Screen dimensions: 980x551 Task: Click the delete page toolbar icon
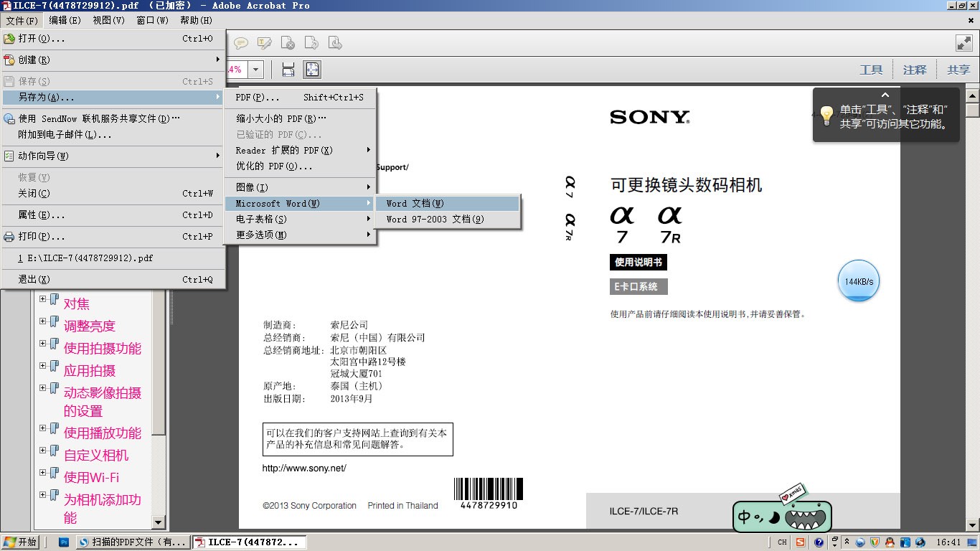click(288, 43)
